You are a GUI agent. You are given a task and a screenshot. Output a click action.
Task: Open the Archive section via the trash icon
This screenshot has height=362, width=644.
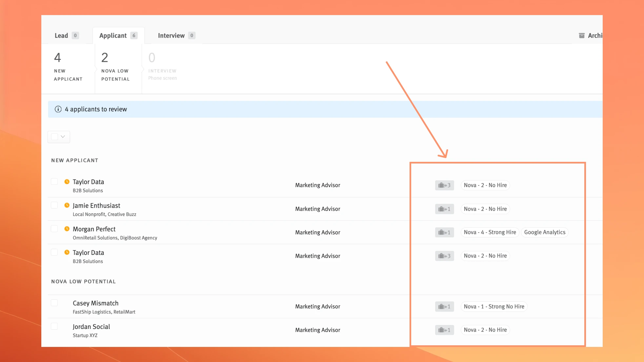coord(582,35)
